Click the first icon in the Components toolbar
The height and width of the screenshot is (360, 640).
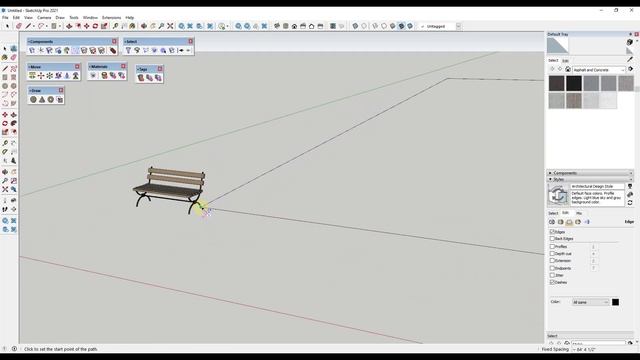(32, 51)
